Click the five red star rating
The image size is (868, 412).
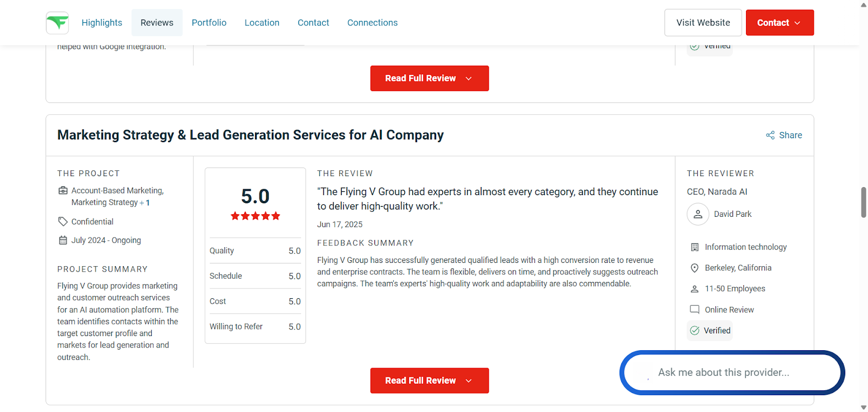coord(256,216)
